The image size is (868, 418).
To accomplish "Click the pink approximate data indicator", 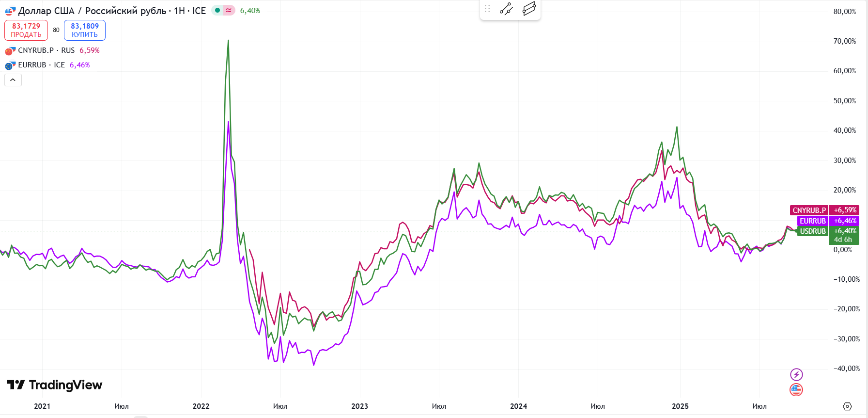I will click(x=229, y=10).
